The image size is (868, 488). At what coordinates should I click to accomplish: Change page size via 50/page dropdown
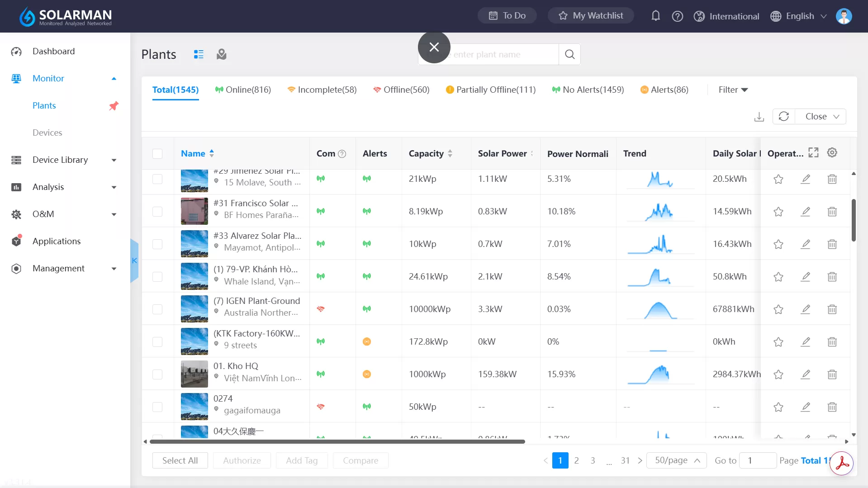click(676, 460)
